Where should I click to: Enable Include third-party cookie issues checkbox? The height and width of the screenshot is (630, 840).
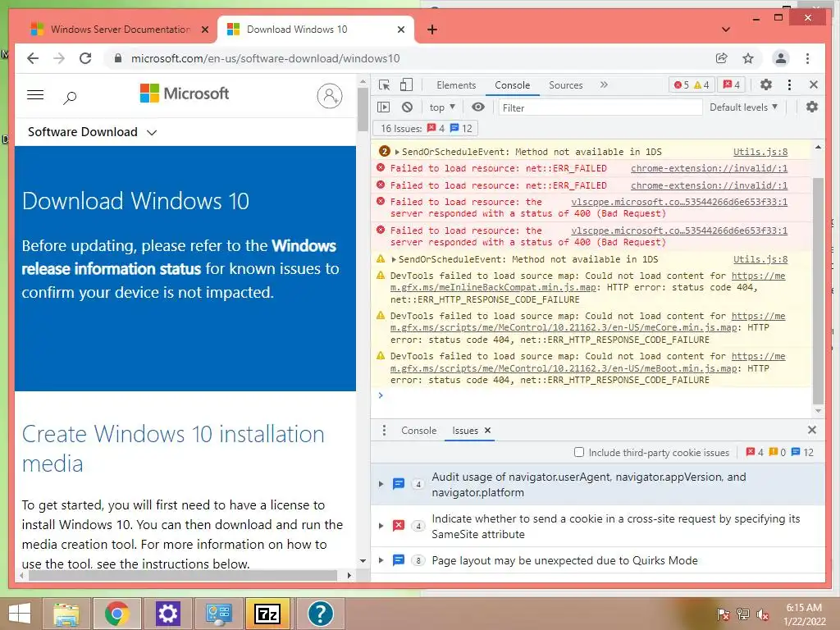coord(579,452)
